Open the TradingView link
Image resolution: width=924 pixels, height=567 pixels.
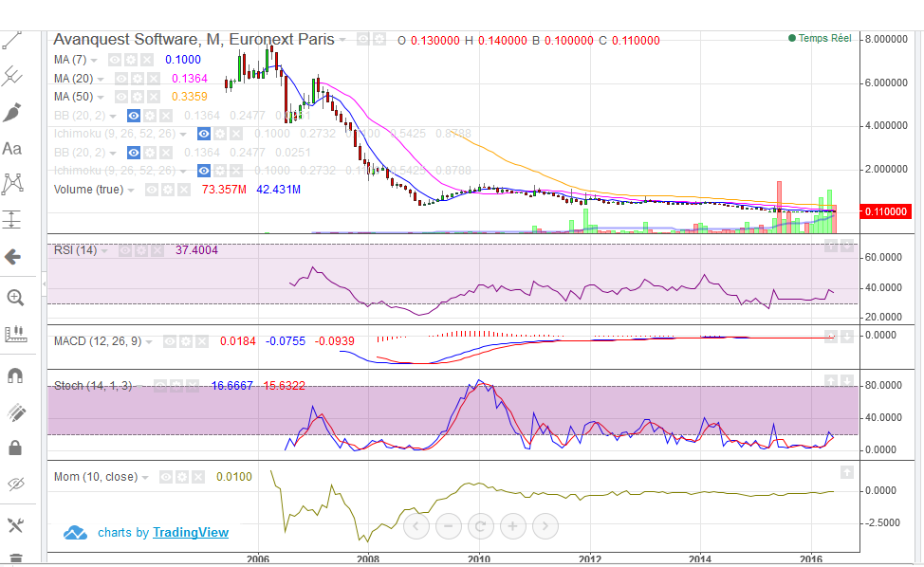(x=191, y=533)
